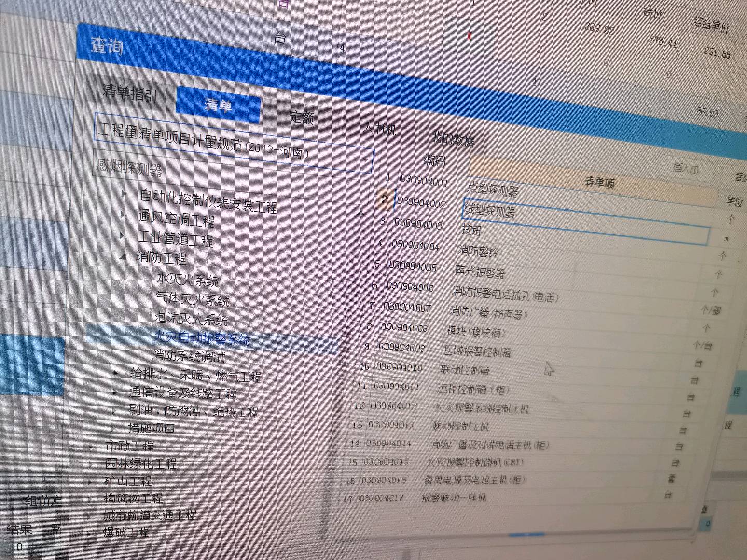Viewport: 747px width, 560px height.
Task: Switch to the 清单指引 tab
Action: [x=130, y=93]
